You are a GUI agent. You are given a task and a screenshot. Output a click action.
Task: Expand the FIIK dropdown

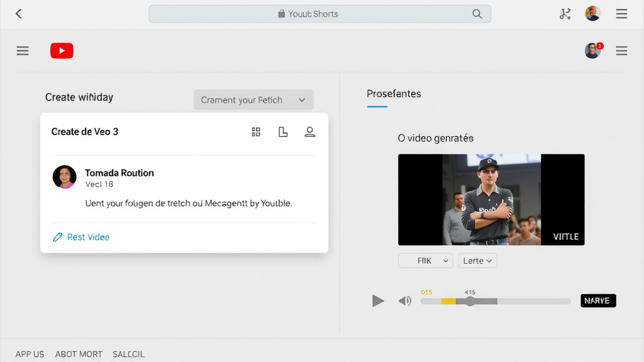(425, 260)
